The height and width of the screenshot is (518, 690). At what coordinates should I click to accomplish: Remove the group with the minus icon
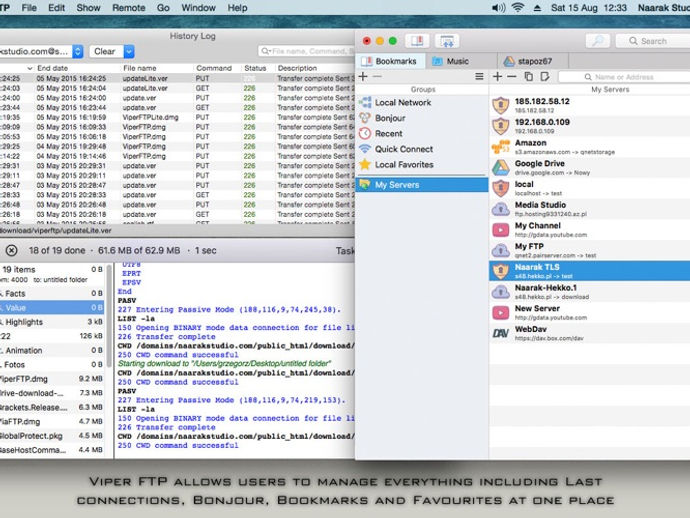pos(377,77)
